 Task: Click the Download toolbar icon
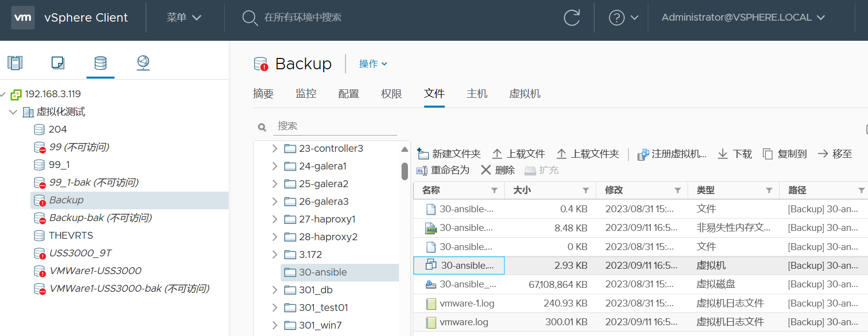point(723,154)
